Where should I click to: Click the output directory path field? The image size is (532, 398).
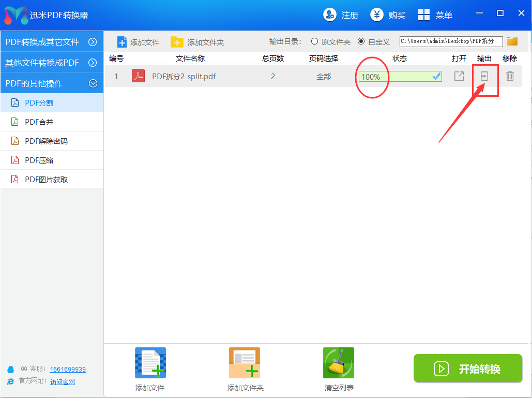coord(451,41)
